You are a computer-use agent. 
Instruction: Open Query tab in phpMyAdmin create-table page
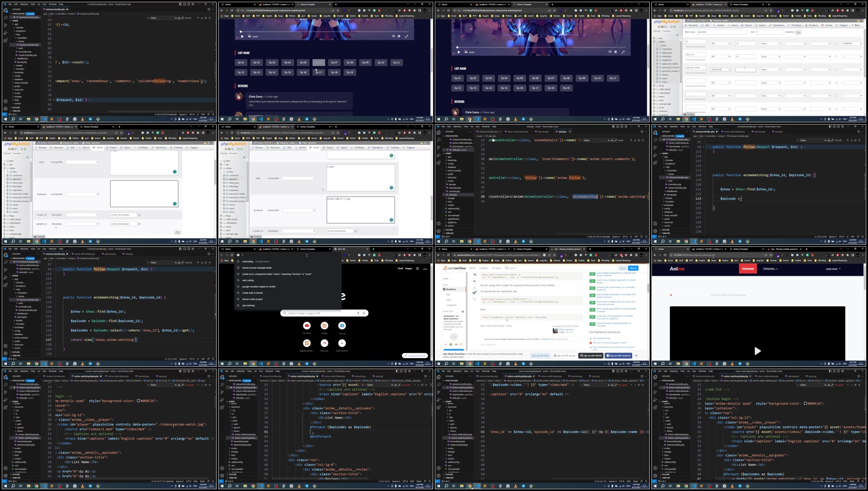point(733,25)
